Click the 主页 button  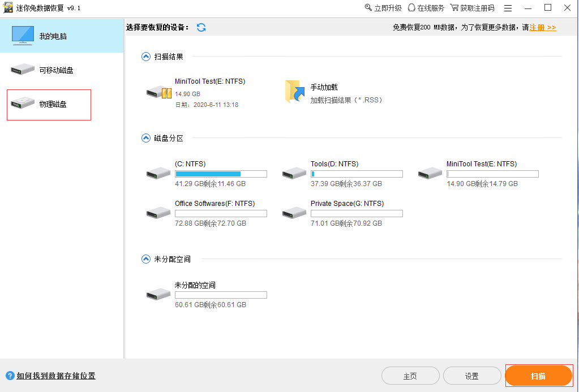pyautogui.click(x=410, y=376)
